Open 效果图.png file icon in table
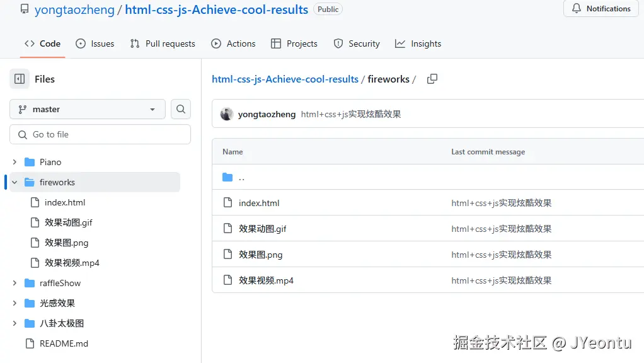The height and width of the screenshot is (363, 644). 228,255
